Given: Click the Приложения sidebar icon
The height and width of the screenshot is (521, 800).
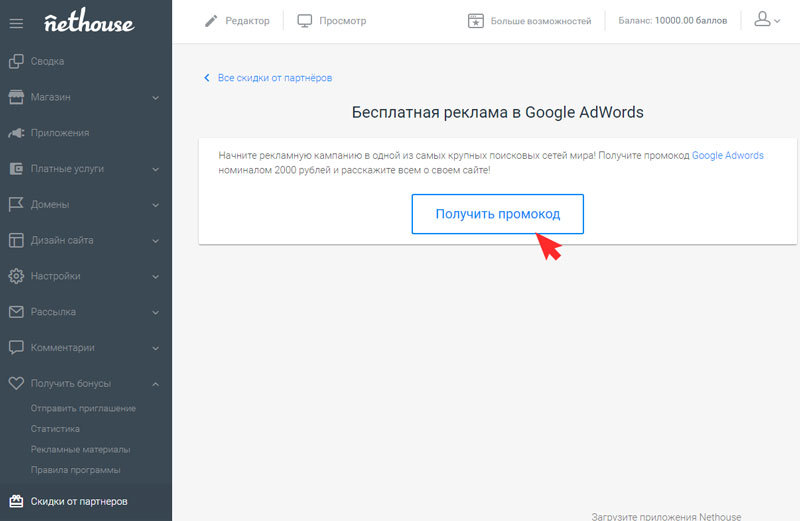Looking at the screenshot, I should (x=16, y=133).
